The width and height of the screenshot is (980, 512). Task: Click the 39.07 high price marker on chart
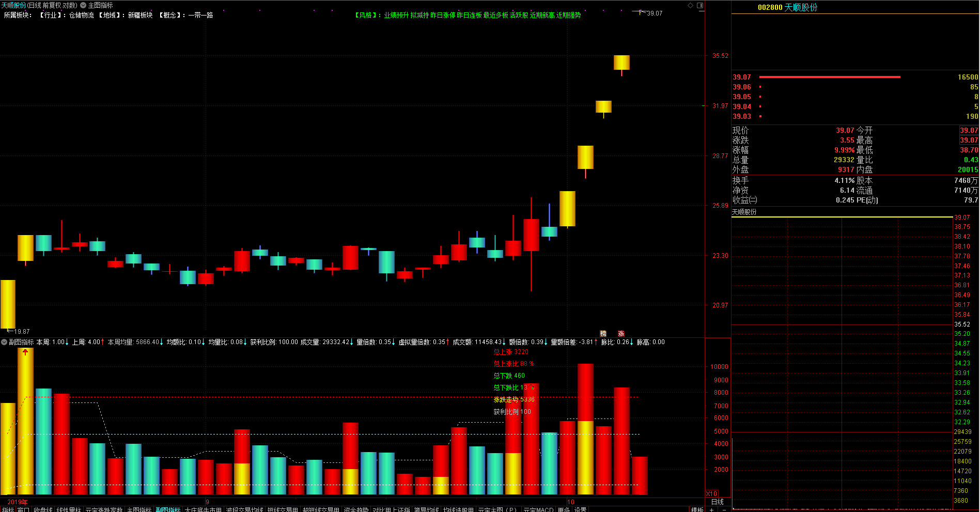[654, 13]
